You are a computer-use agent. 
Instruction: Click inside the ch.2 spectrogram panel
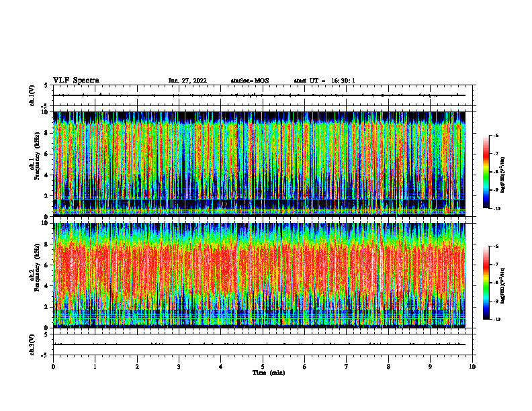(259, 275)
